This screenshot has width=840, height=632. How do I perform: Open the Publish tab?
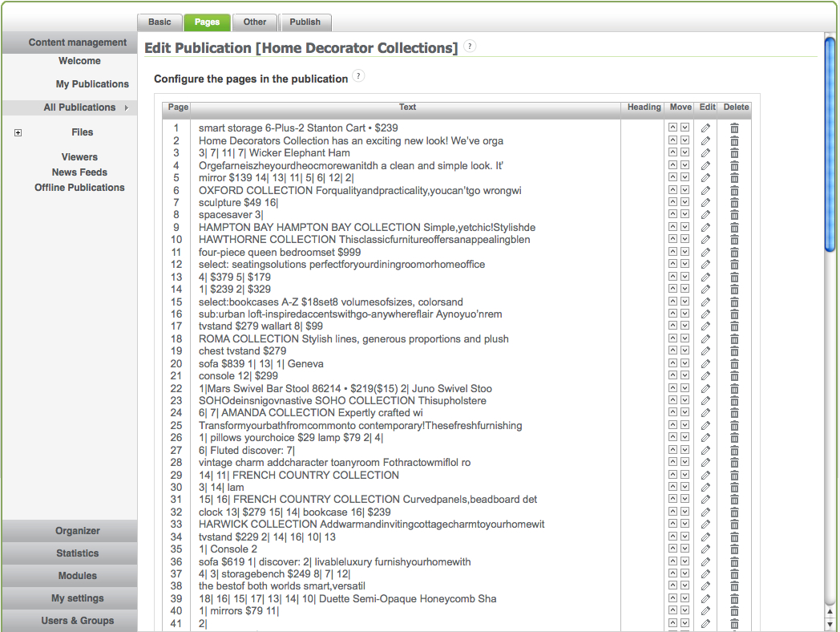305,22
